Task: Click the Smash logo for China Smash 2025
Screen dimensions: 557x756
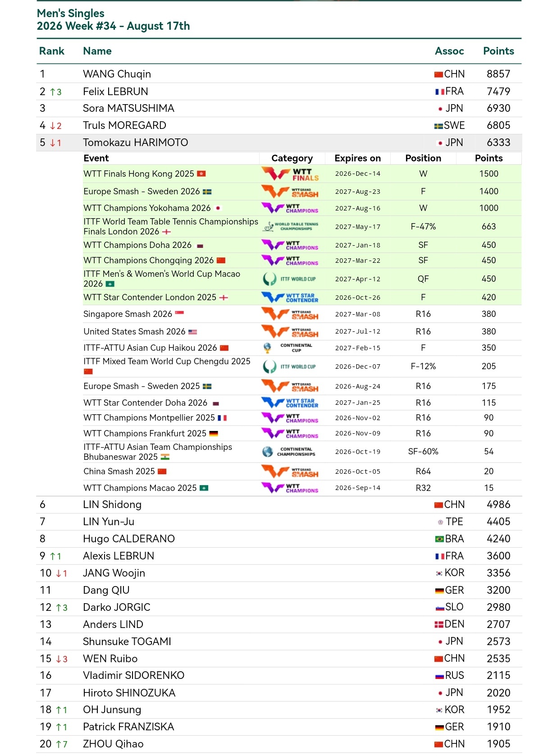Action: point(290,472)
